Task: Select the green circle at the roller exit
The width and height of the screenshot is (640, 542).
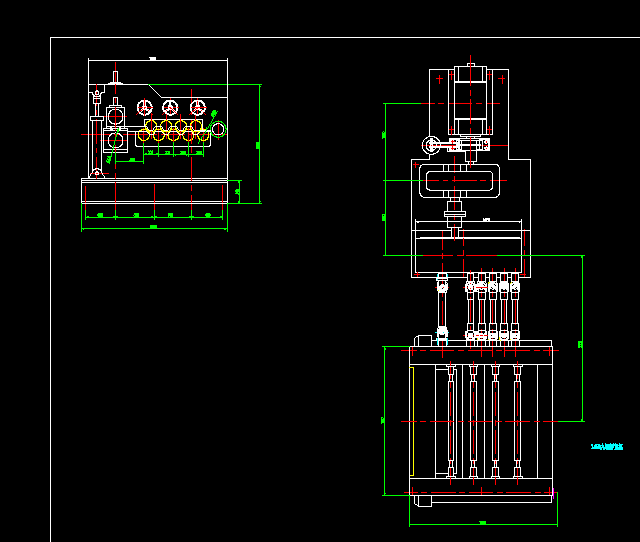Action: pyautogui.click(x=218, y=128)
